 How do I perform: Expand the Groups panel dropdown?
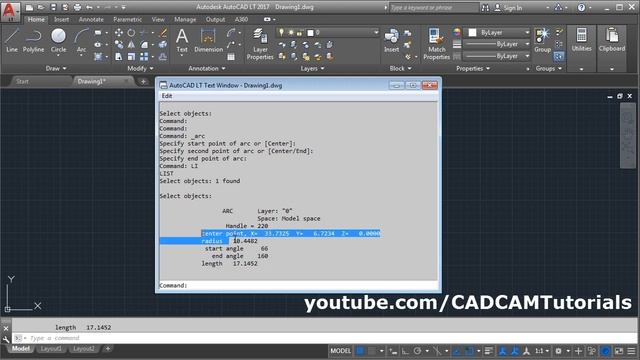tap(549, 69)
